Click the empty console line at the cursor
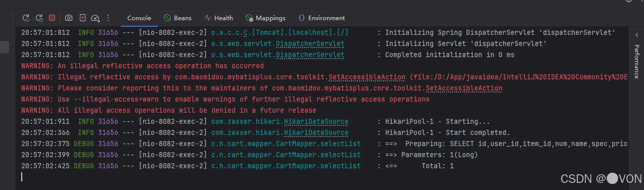This screenshot has width=644, height=190. 324,177
